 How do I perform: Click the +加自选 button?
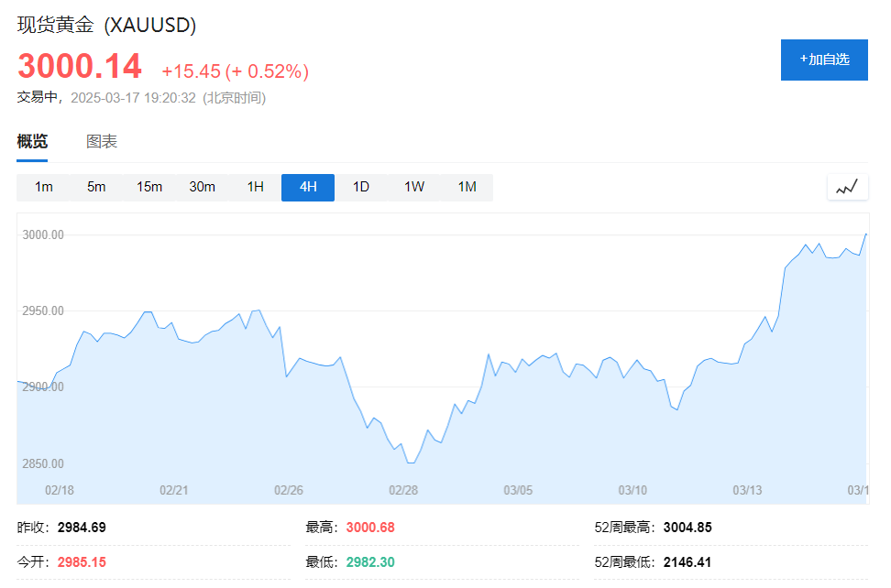pos(824,60)
